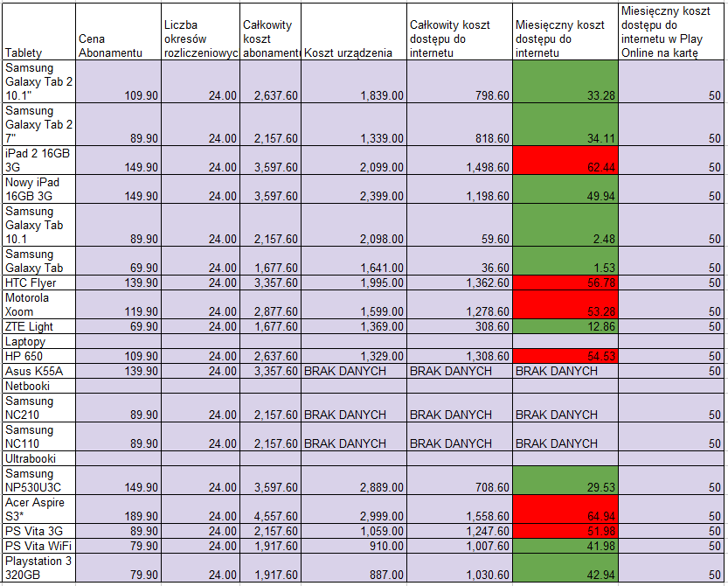Select the "HP 650" cell
The width and height of the screenshot is (728, 586).
[x=39, y=356]
